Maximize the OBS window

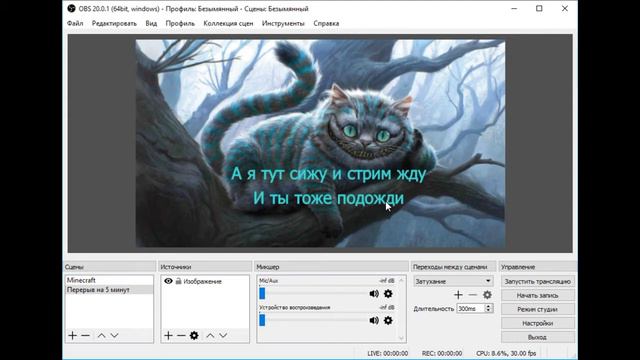coord(539,9)
